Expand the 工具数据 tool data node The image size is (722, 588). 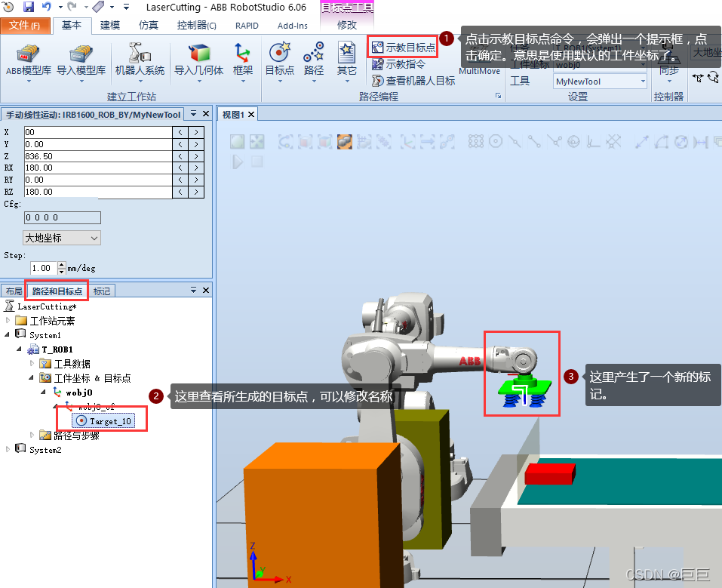32,363
